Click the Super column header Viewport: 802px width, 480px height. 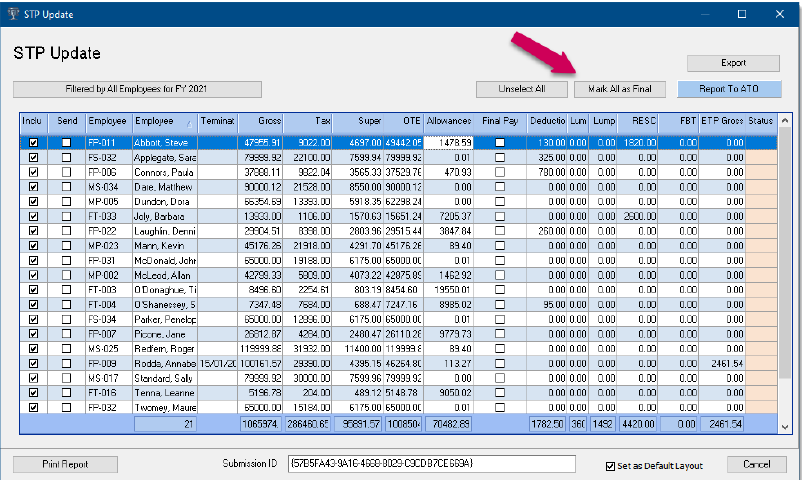point(358,121)
